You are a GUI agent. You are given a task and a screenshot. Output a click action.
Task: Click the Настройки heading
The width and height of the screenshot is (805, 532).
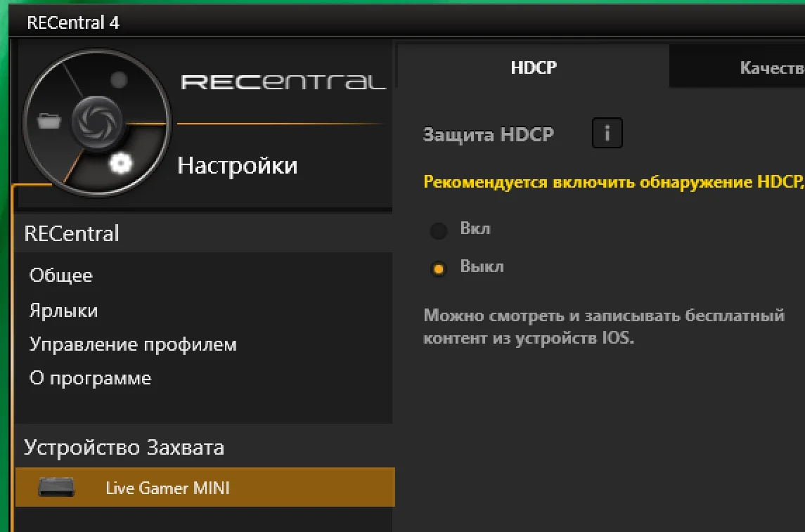point(237,166)
